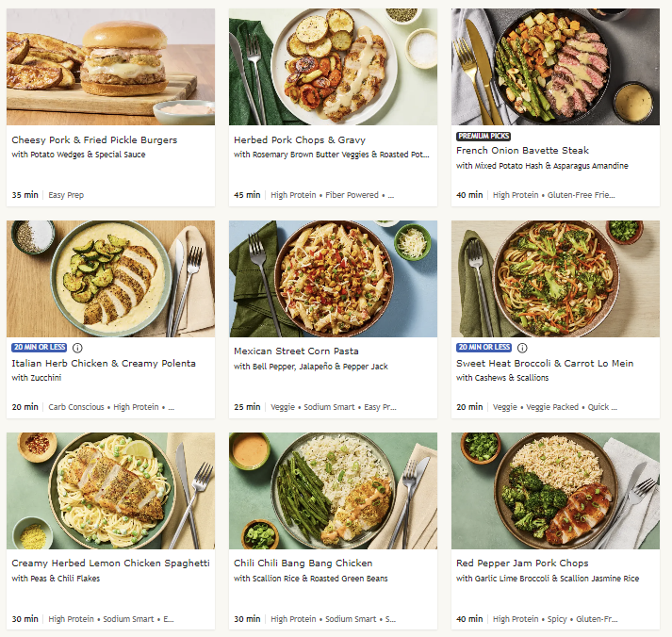Open the Creamy Herbed Lemon Chicken Spaghetti photo
672x637 pixels.
click(110, 491)
